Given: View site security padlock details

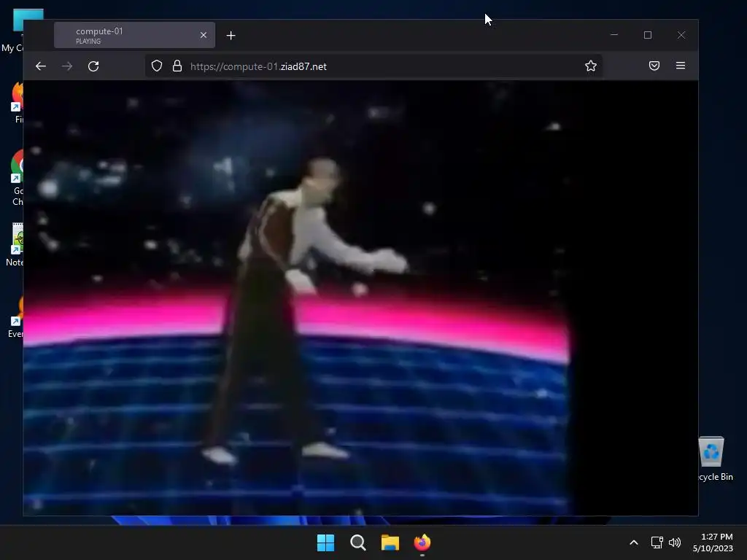Looking at the screenshot, I should point(177,66).
